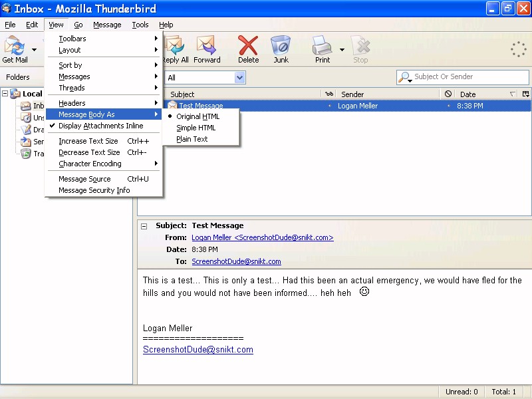Screen dimensions: 532x399
Task: Choose Increase Text Size
Action: pyautogui.click(x=104, y=141)
